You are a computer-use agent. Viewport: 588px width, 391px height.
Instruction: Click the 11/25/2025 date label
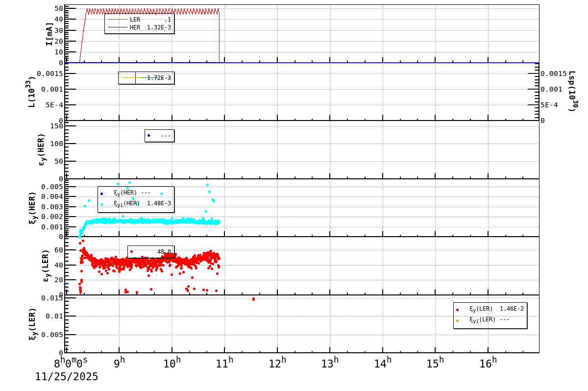[67, 377]
